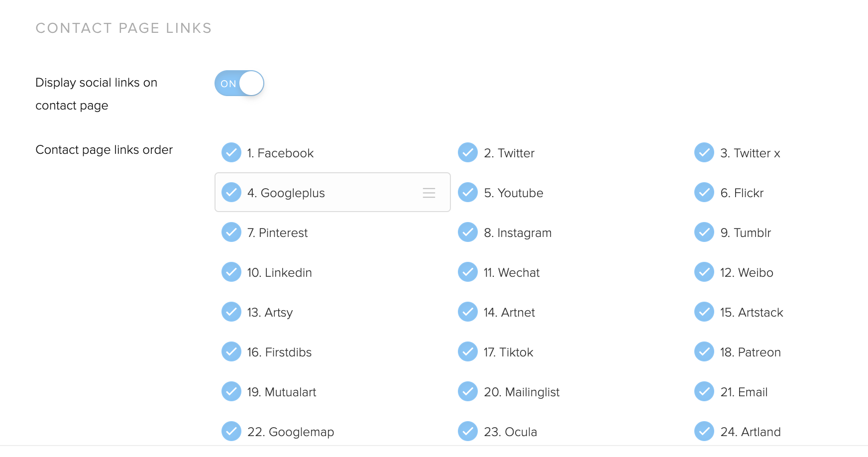Toggle the Pinterest checkmark
868x457 pixels.
tap(231, 232)
